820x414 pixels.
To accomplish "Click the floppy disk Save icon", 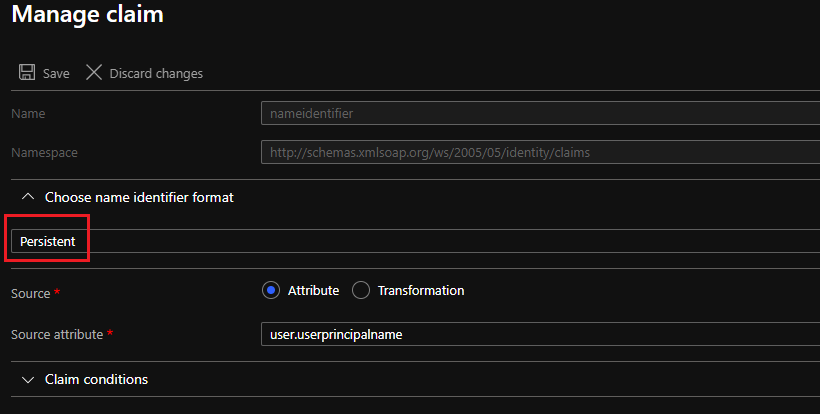I will pyautogui.click(x=27, y=72).
